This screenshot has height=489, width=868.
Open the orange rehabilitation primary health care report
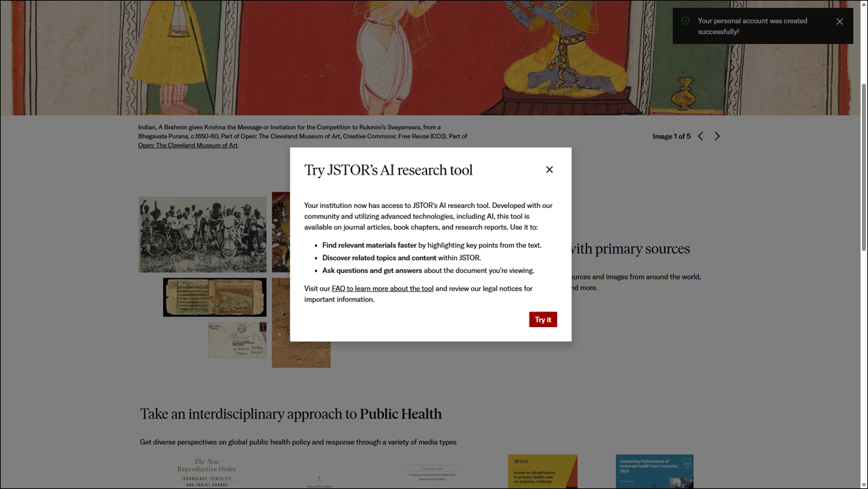[542, 471]
